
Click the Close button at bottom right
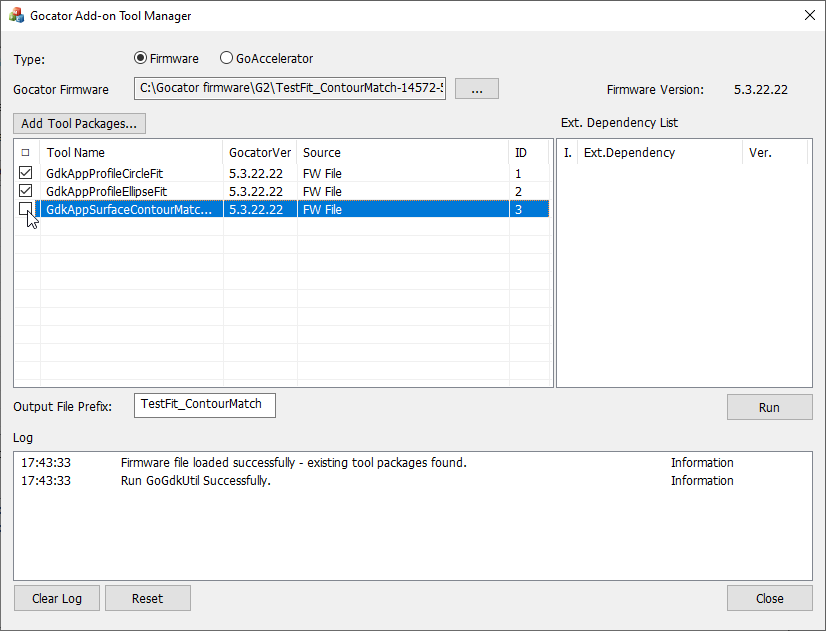[770, 598]
